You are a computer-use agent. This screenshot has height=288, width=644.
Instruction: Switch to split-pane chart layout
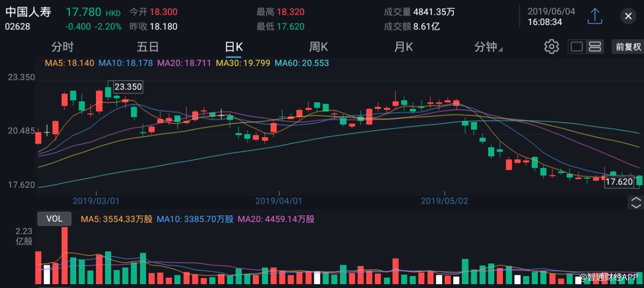point(595,47)
